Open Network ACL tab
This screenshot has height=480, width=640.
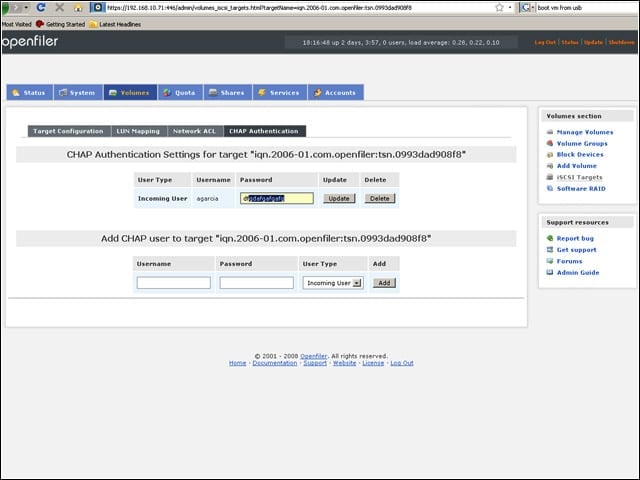195,131
